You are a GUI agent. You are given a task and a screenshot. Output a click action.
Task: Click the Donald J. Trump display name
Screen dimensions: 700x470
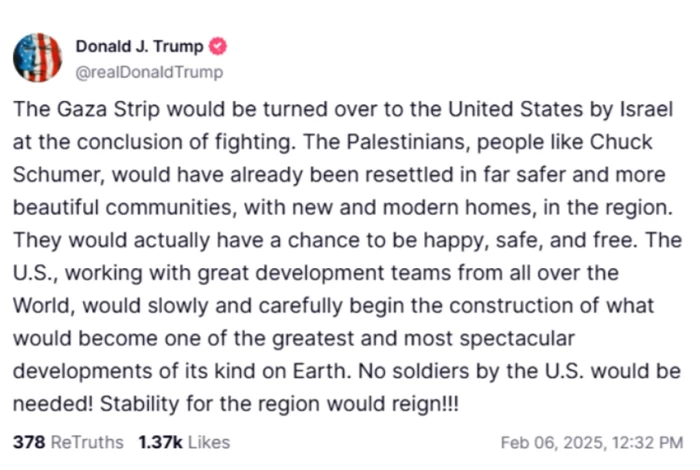(139, 47)
